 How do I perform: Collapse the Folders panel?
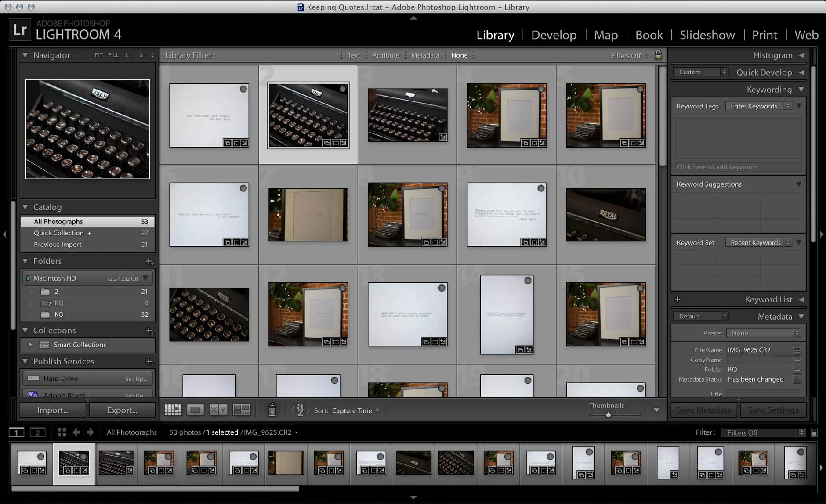(25, 261)
